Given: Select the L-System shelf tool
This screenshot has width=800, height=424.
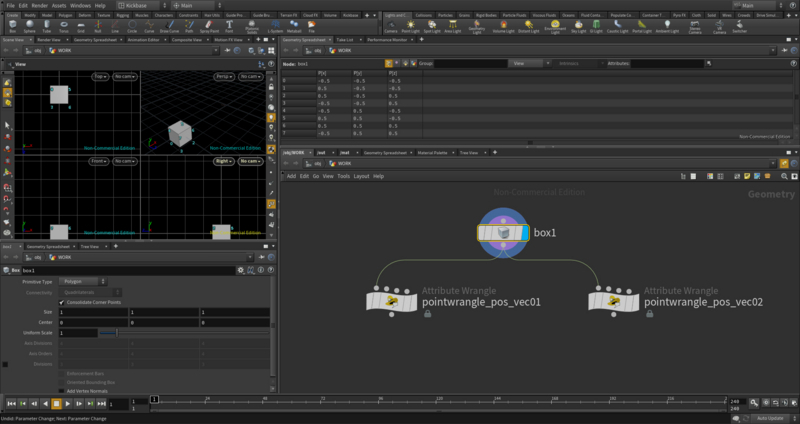Looking at the screenshot, I should coord(275,26).
